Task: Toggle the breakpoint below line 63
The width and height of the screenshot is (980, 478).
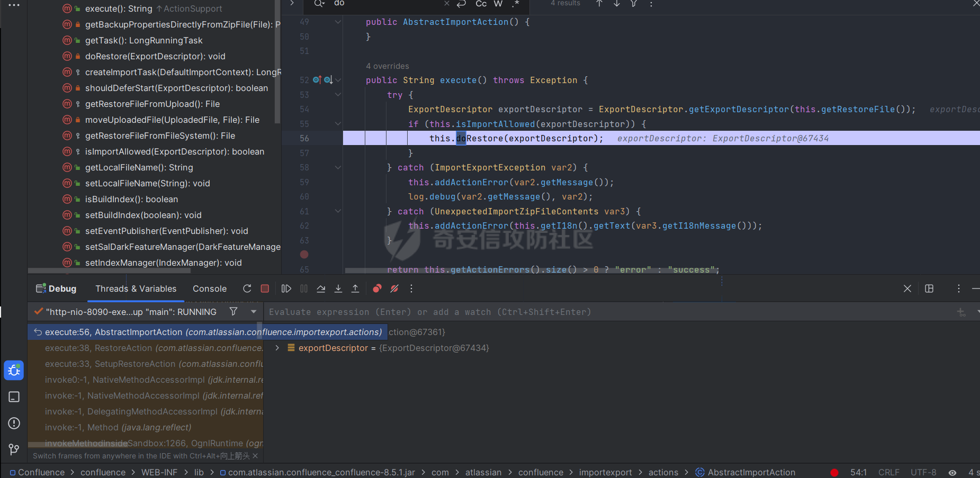Action: (304, 255)
